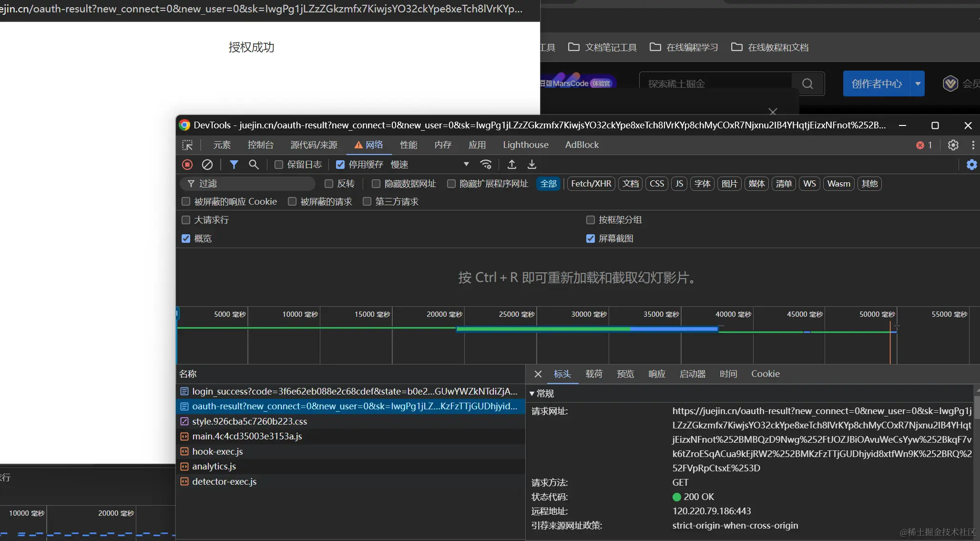Collapse the 常规 section in headers panel
The height and width of the screenshot is (541, 980).
[532, 394]
